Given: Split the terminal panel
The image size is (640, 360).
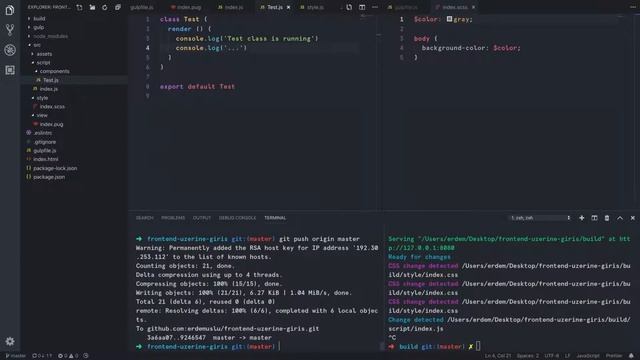Looking at the screenshot, I should click(x=594, y=218).
